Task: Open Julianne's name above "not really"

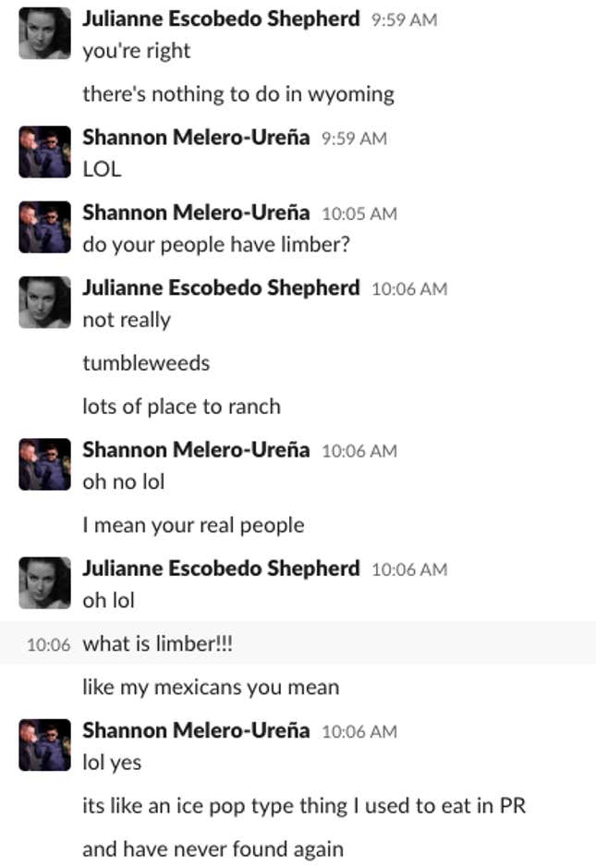Action: (x=221, y=287)
